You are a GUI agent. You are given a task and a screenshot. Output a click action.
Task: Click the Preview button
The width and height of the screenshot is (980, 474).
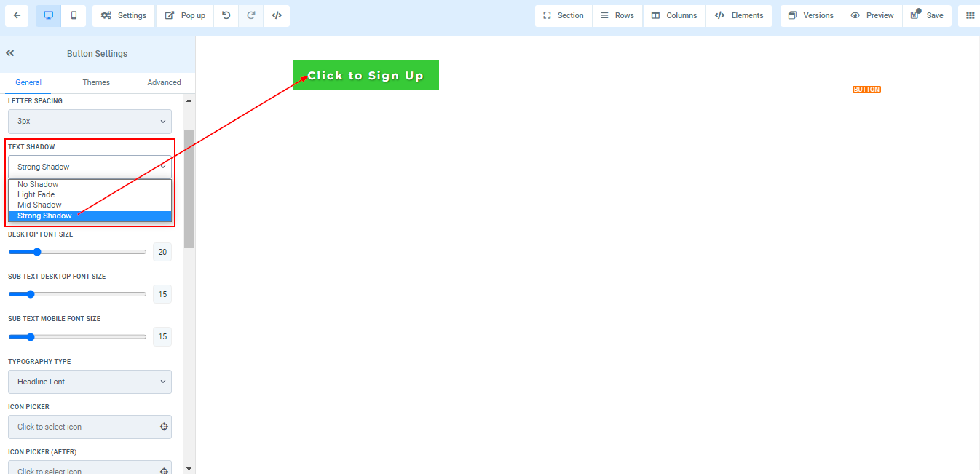pos(872,15)
